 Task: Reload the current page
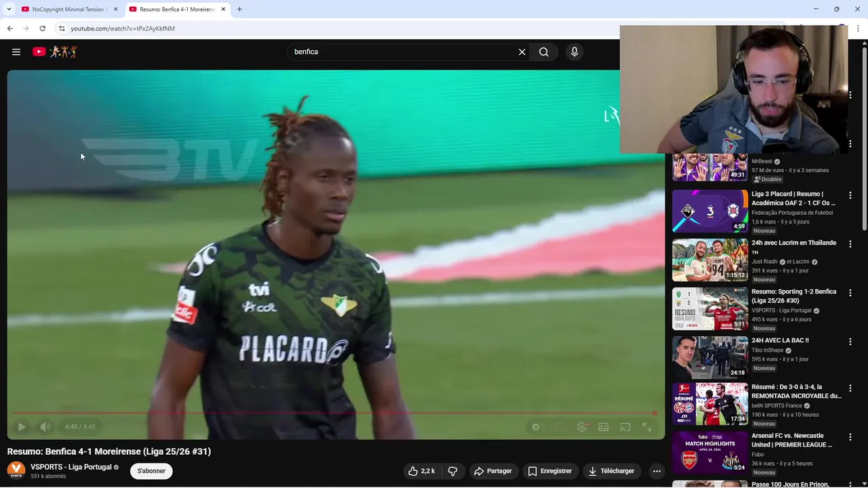[x=43, y=28]
